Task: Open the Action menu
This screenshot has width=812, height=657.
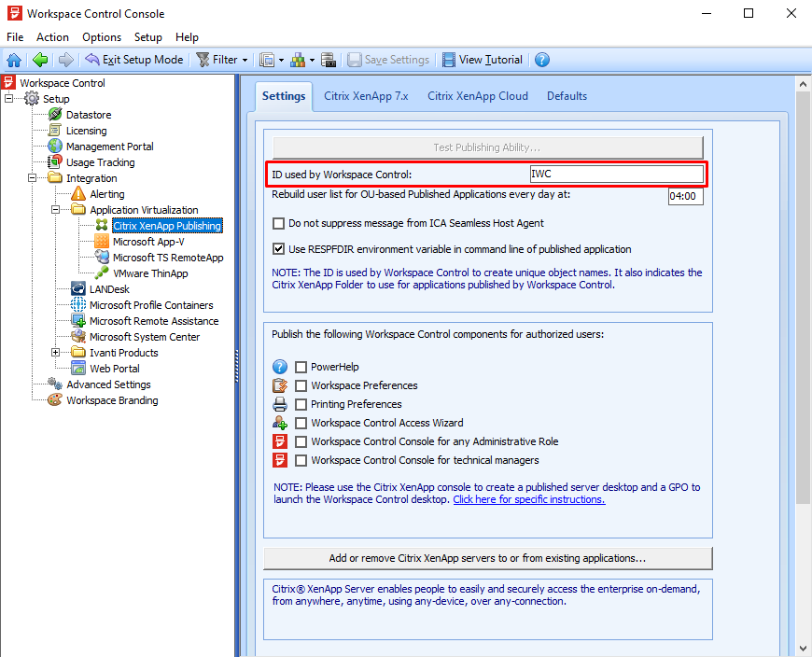Action: (52, 37)
